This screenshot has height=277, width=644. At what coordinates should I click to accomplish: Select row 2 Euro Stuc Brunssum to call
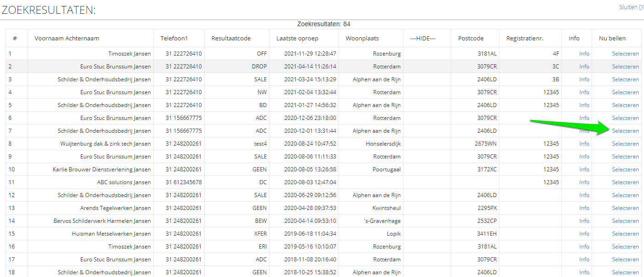coord(625,67)
